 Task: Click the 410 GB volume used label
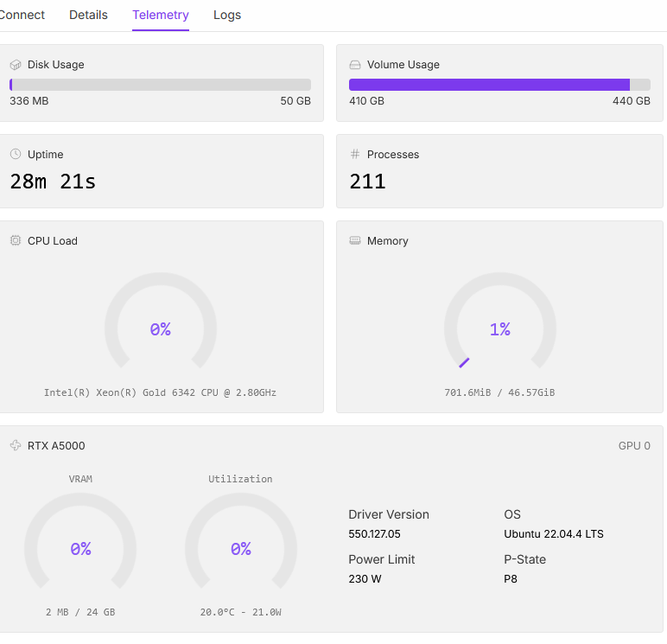point(366,101)
